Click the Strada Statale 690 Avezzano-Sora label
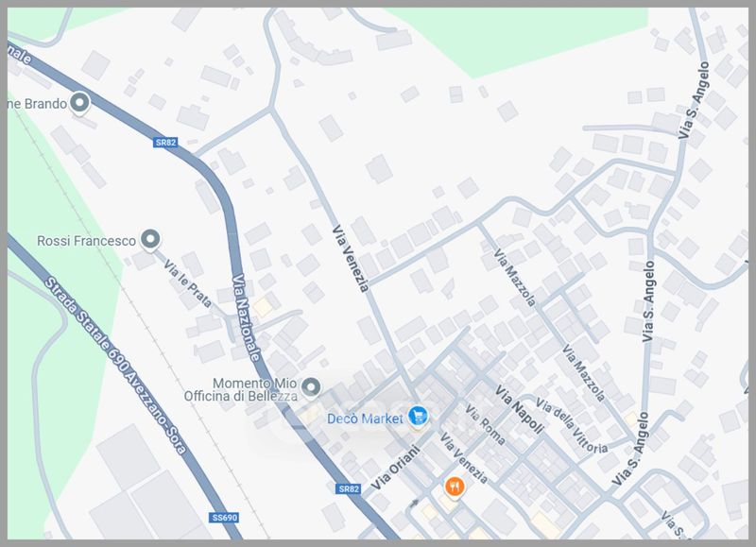Viewport: 756px width, 547px height. click(115, 366)
